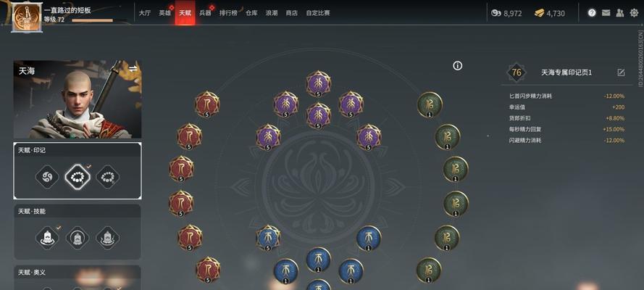Click the info circle icon above rune wheel
This screenshot has width=644, height=290.
[458, 66]
